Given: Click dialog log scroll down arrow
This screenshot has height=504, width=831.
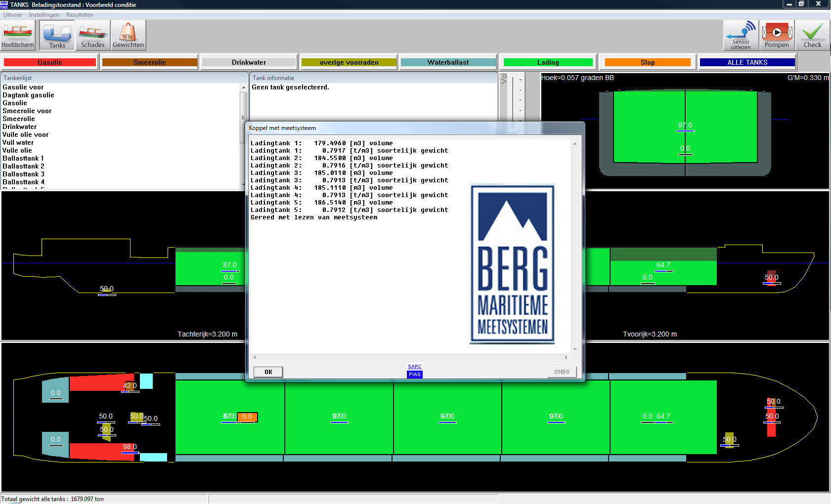Looking at the screenshot, I should (x=575, y=349).
